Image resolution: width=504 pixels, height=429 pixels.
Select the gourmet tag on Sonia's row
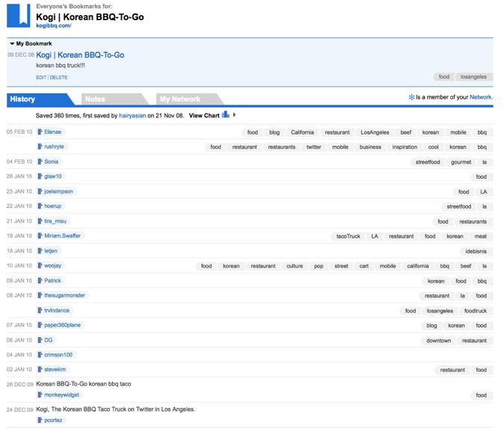click(x=461, y=162)
